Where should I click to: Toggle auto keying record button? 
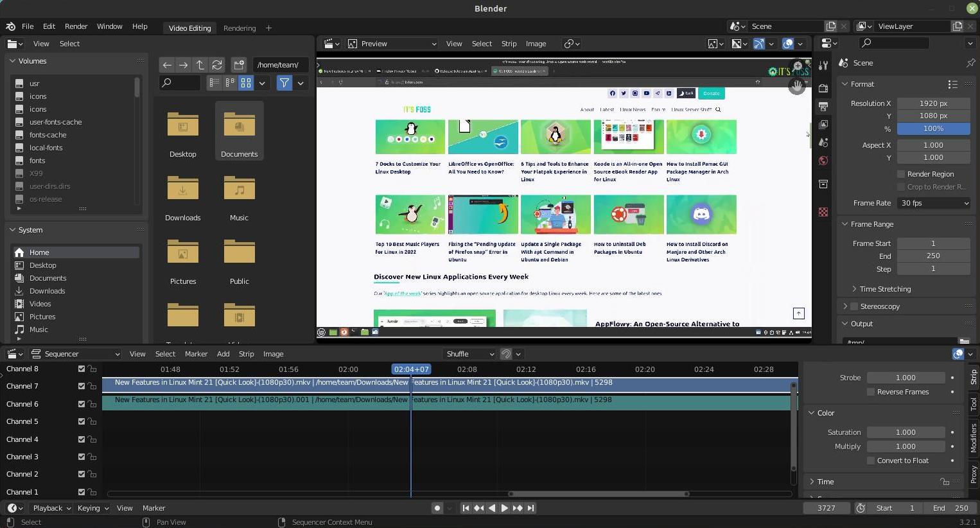437,508
